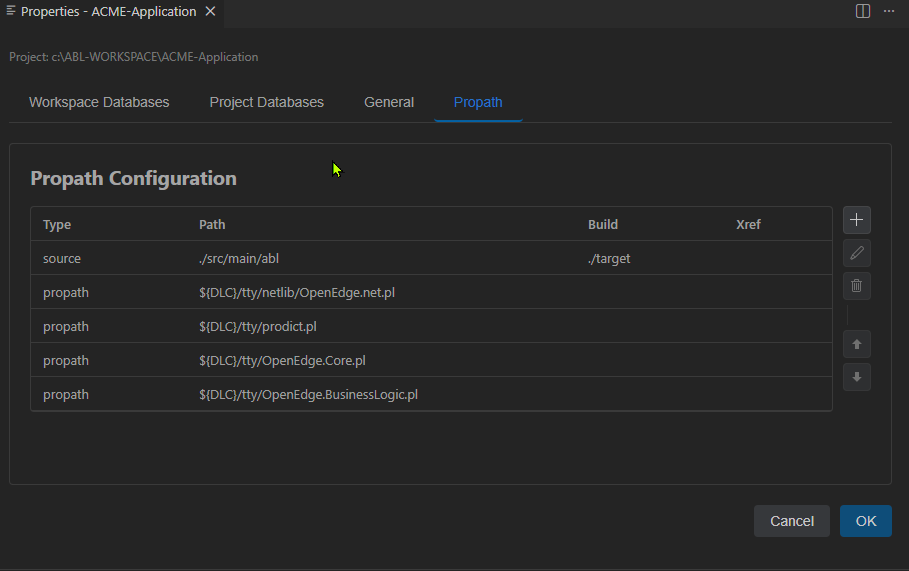Split the editor to the right with the layout icon
The image size is (909, 571).
(863, 11)
